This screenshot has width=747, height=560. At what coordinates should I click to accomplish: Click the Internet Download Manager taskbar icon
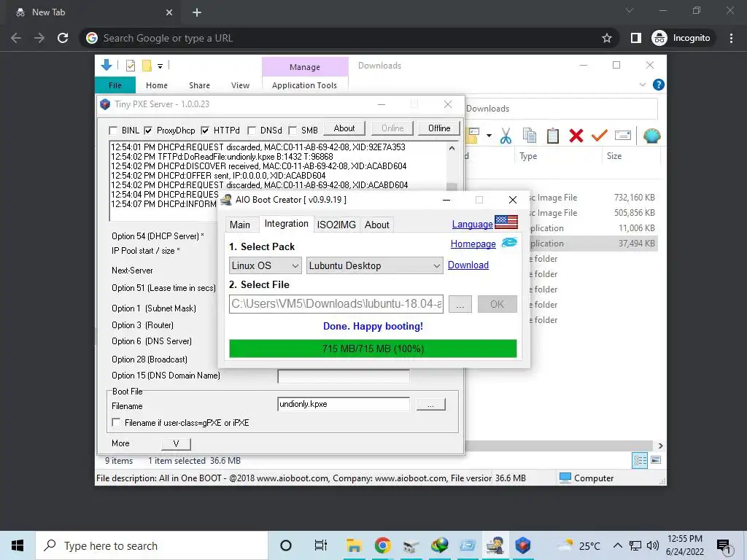(439, 545)
